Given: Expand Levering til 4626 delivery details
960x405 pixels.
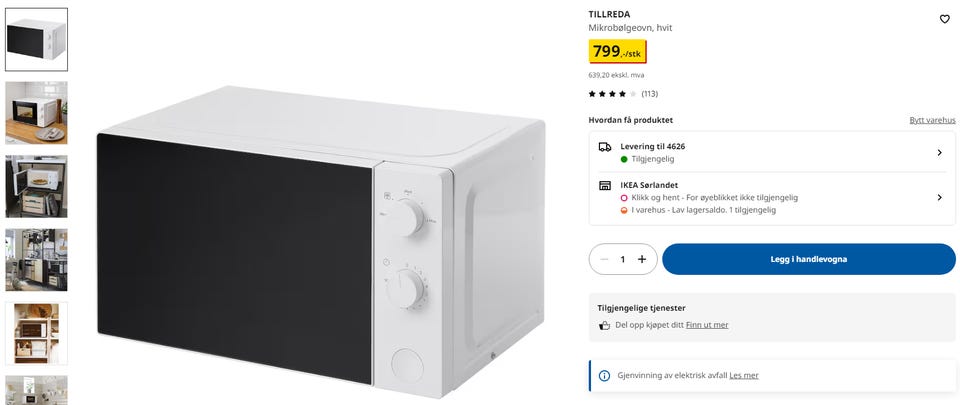Looking at the screenshot, I should (x=771, y=152).
